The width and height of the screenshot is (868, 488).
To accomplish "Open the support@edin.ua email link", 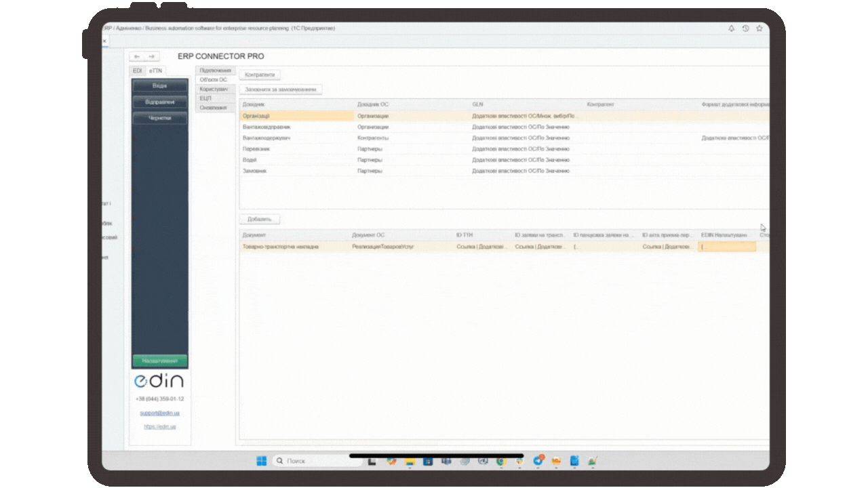I will [160, 413].
